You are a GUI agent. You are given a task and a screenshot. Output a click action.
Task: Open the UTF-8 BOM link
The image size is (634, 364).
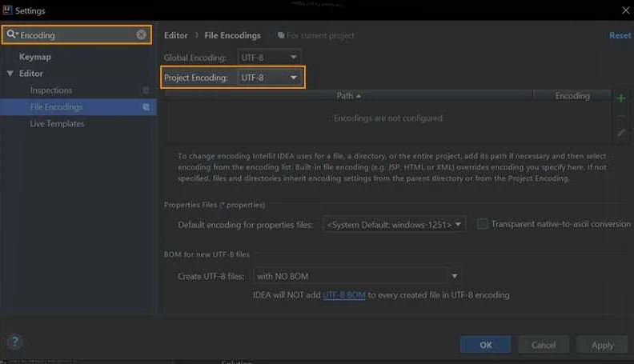click(344, 295)
